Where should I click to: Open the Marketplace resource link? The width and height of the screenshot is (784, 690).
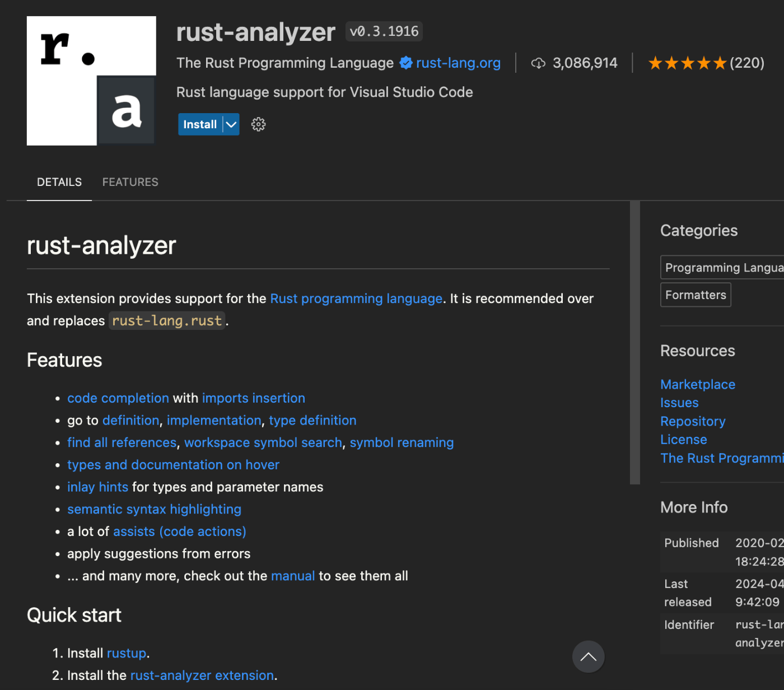(698, 385)
